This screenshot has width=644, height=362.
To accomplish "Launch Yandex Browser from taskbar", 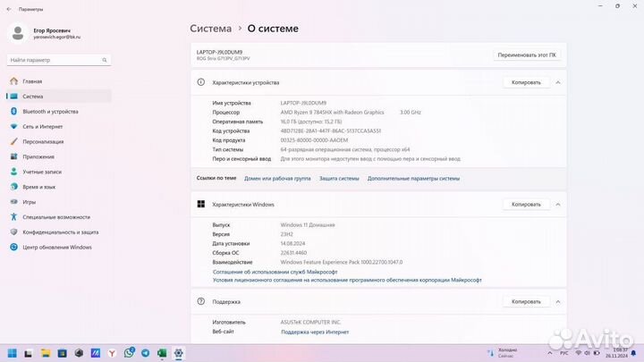I will [112, 353].
